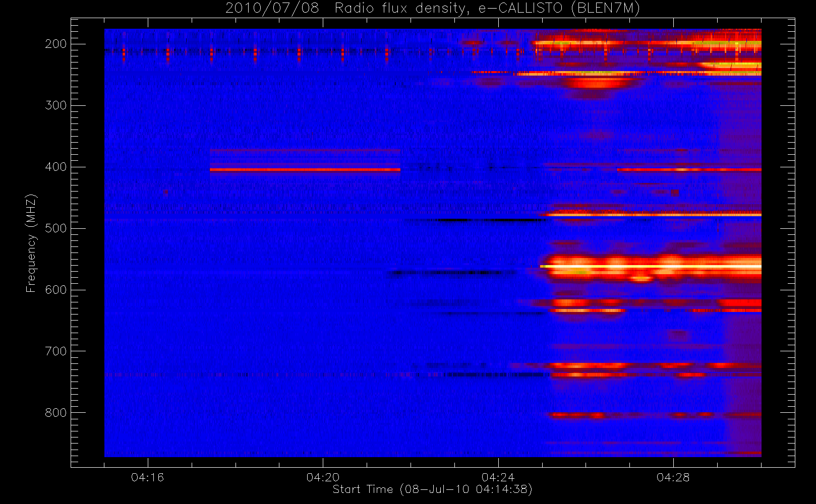Viewport: 816px width, 504px height.
Task: Click the 'Frequency (MHz)' y-axis title
Action: (31, 243)
